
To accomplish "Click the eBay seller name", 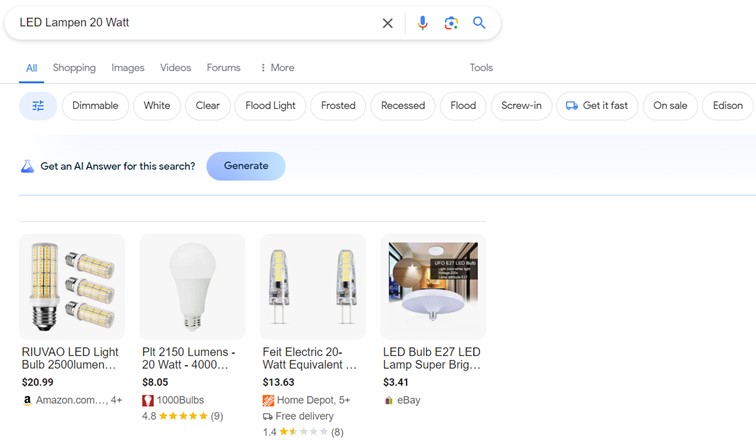I will click(x=409, y=400).
